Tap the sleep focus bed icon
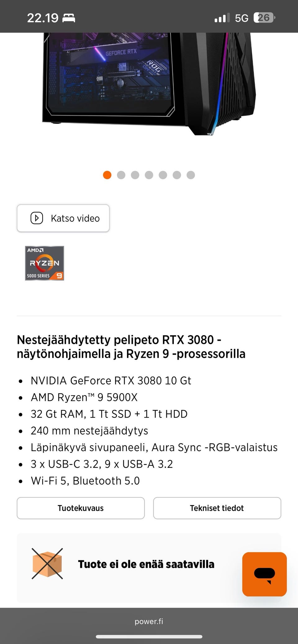 pyautogui.click(x=69, y=18)
